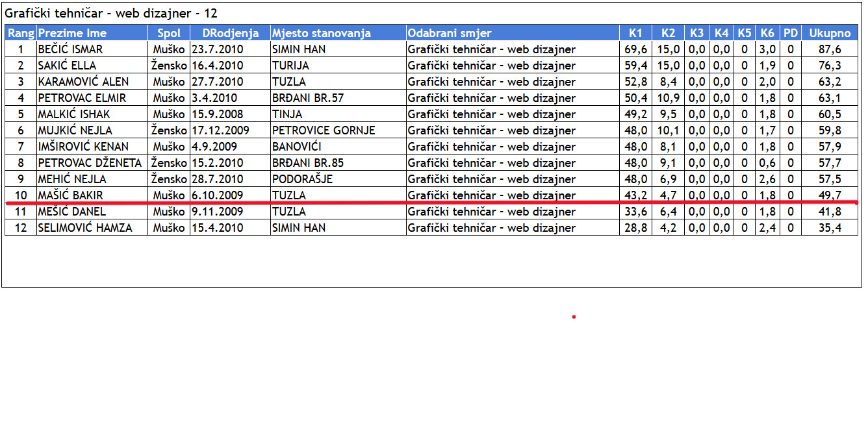Select the name MAŠIĆ BAKIR
Screen dimensions: 868x446
(x=70, y=195)
